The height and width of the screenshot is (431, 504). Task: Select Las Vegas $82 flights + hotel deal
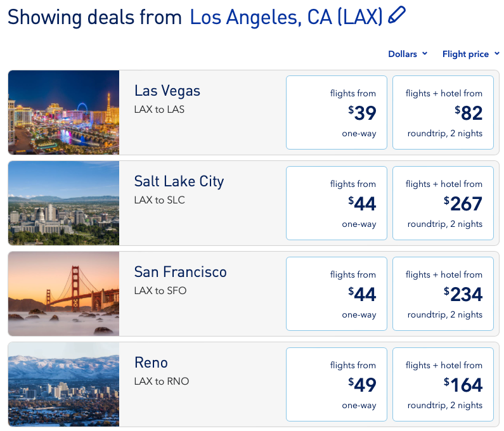coord(443,113)
